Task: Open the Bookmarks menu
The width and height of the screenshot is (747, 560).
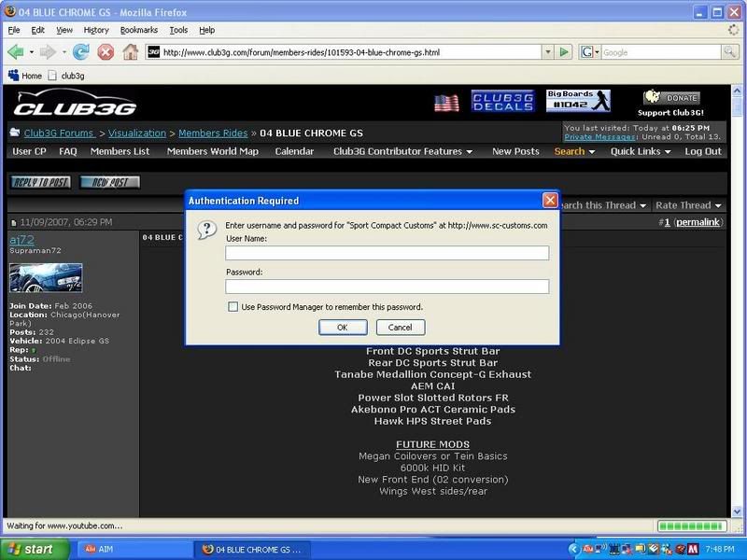Action: (138, 30)
